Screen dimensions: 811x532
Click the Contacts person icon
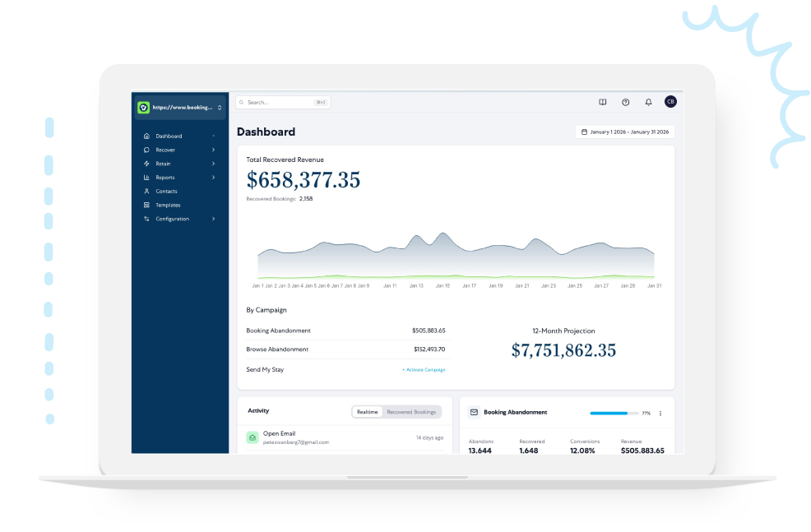pos(146,192)
